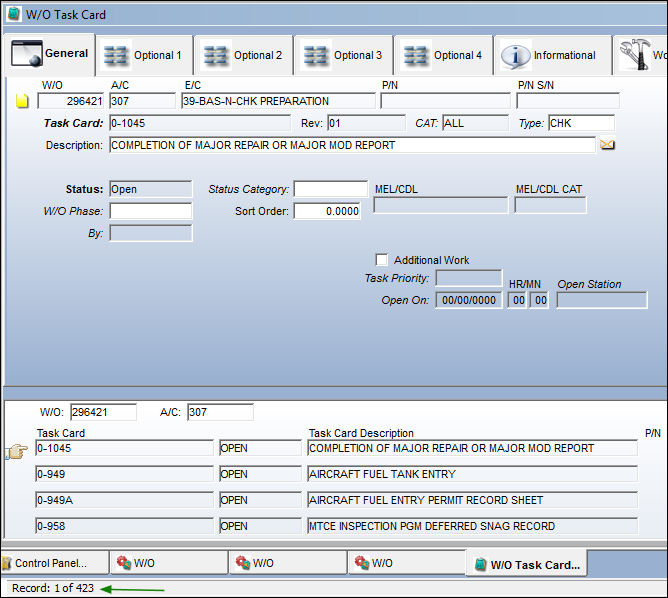Open the Optional 4 tab
Image resolution: width=668 pixels, height=598 pixels.
pyautogui.click(x=443, y=55)
